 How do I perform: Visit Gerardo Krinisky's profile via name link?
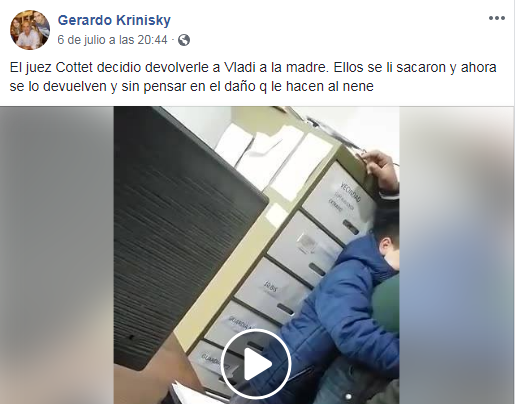(x=114, y=20)
